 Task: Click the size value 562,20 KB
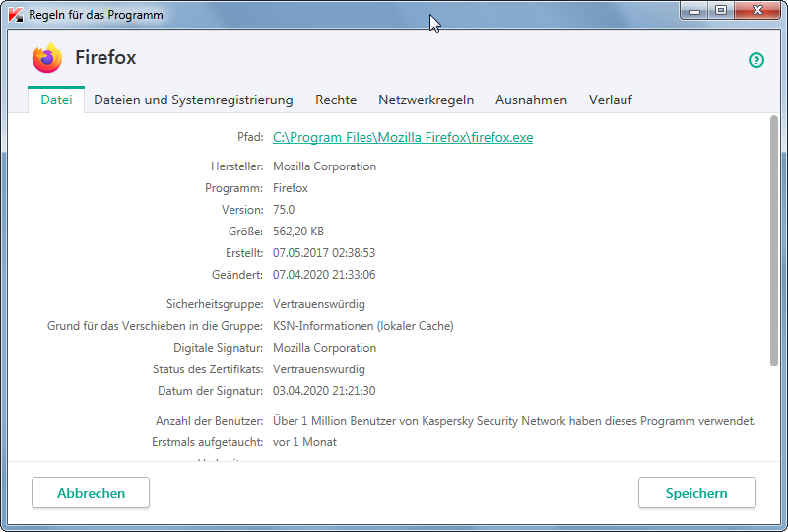pos(298,232)
